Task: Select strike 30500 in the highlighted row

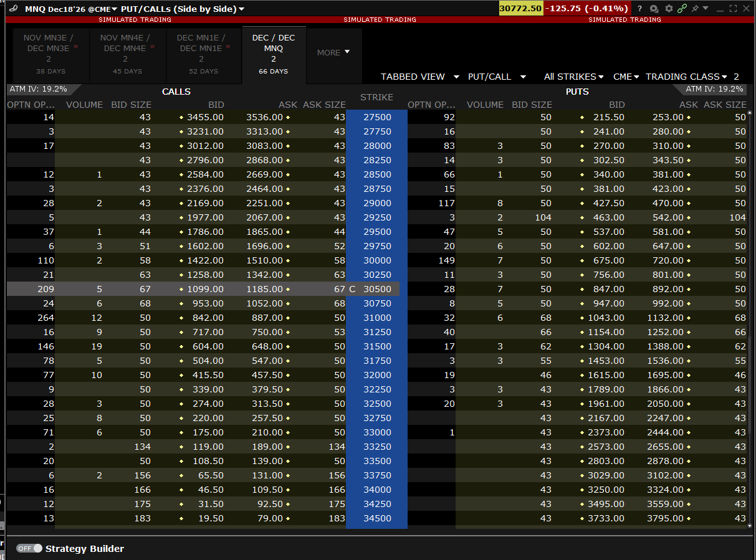Action: (376, 289)
